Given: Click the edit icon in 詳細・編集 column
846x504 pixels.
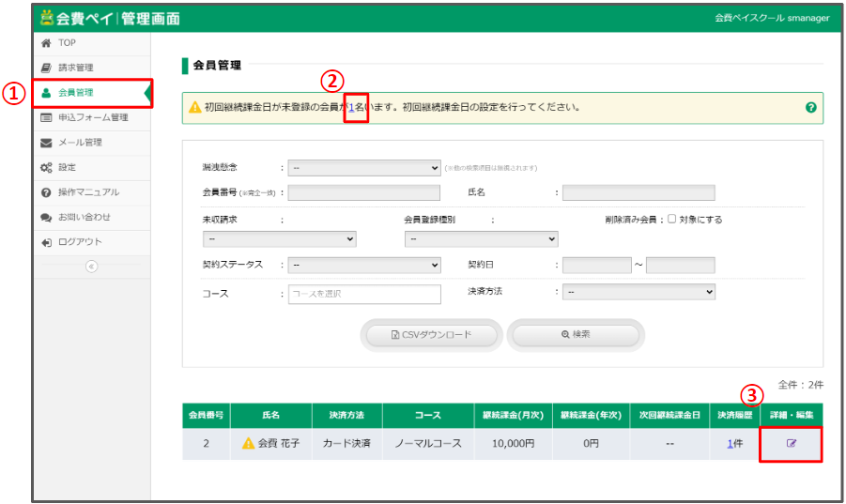Looking at the screenshot, I should point(791,443).
